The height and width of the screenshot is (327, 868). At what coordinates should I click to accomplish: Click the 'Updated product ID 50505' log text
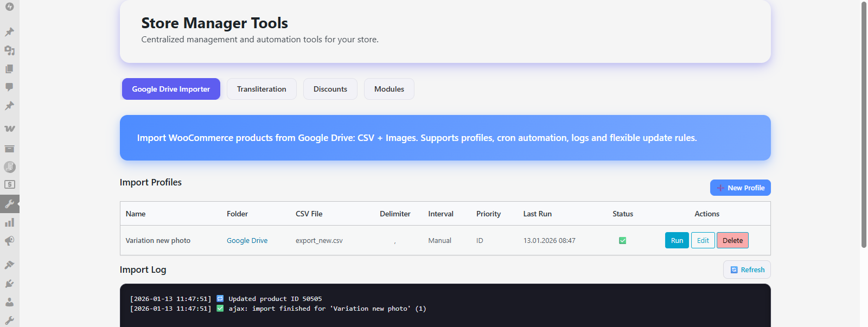[x=275, y=299]
